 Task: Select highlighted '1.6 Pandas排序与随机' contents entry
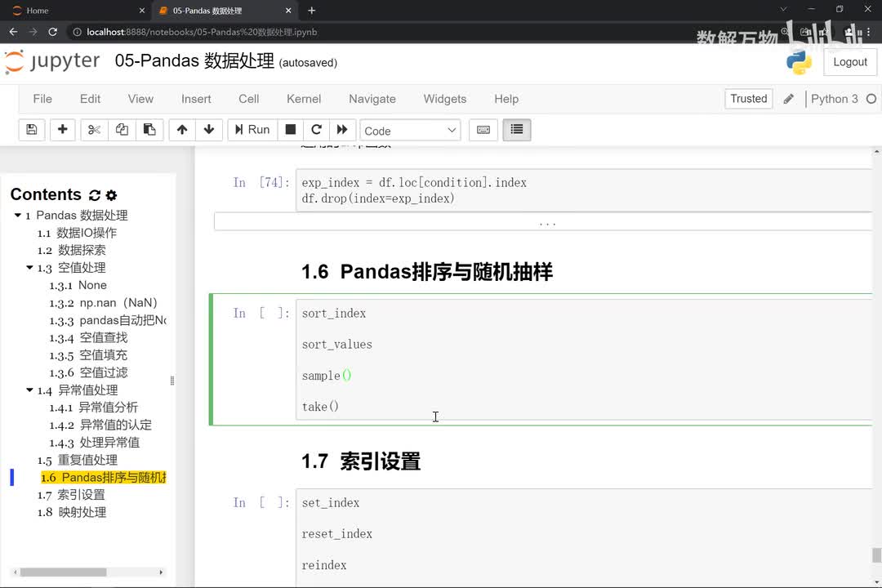[x=104, y=477]
